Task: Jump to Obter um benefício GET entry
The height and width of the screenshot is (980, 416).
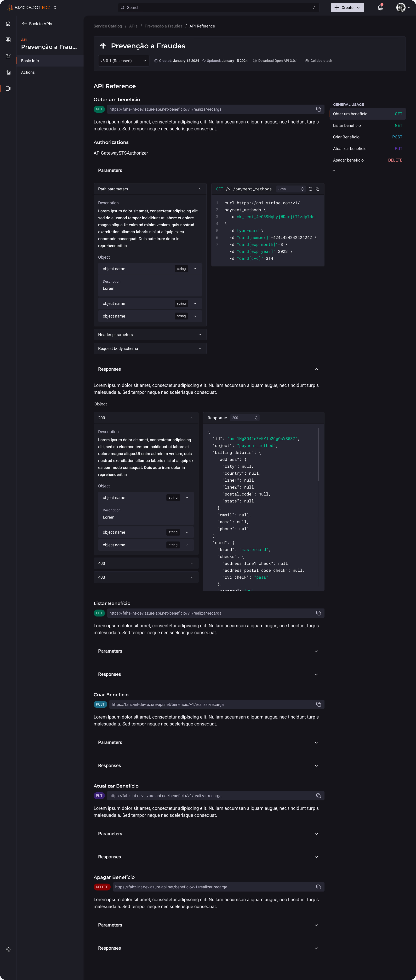Action: coord(368,114)
